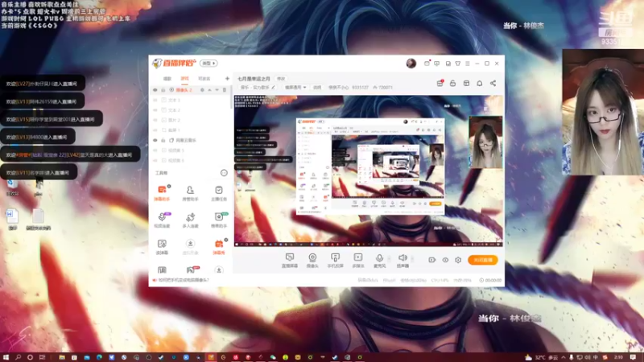Open the 弹幕助手 tool in toolbox
Viewport: 644px width, 362px height.
click(x=162, y=192)
